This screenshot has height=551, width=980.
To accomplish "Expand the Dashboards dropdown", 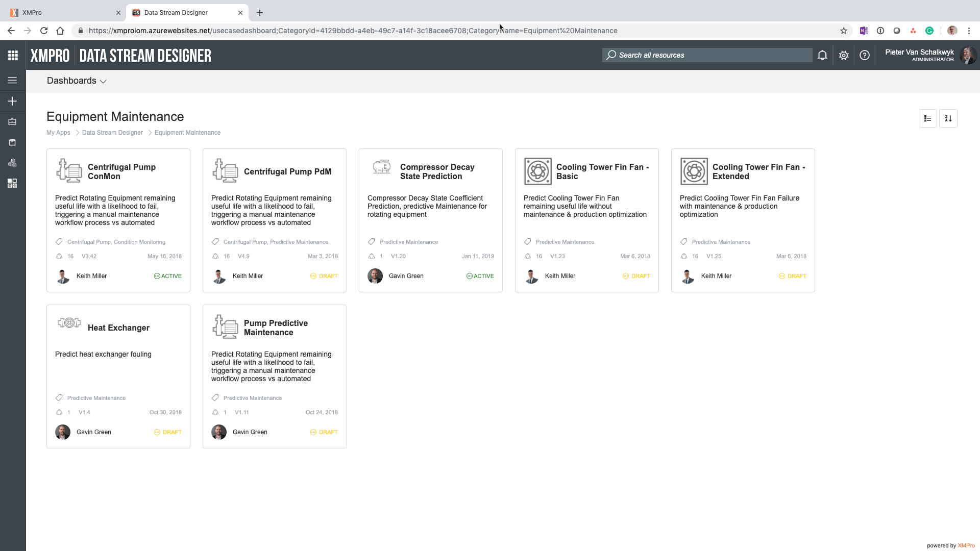I will (x=77, y=81).
